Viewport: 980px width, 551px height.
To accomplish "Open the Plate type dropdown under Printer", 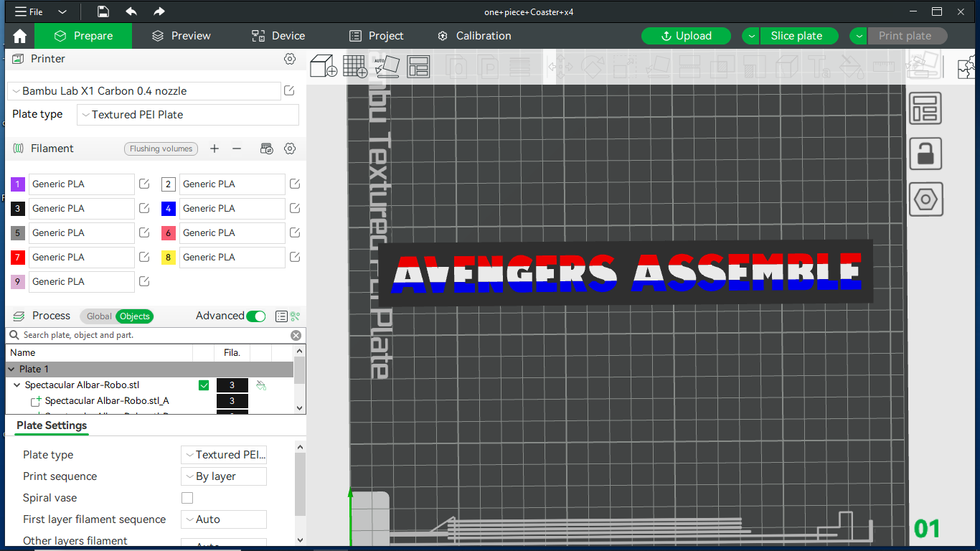I will click(188, 115).
